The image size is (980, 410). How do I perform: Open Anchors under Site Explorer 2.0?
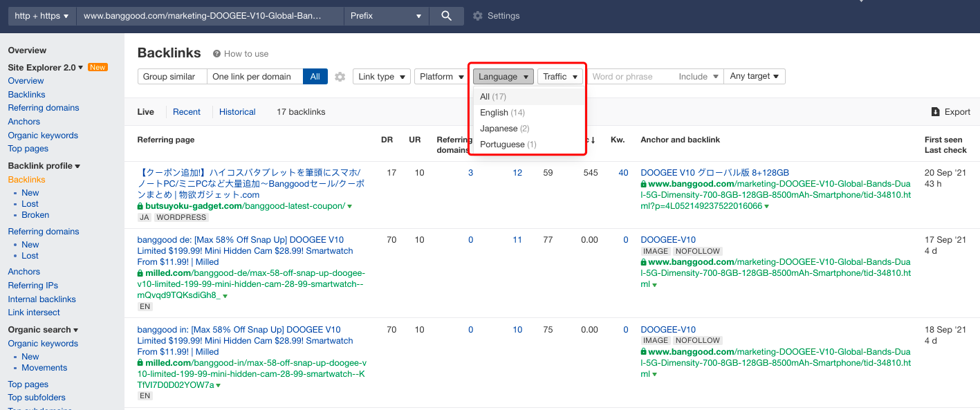24,122
